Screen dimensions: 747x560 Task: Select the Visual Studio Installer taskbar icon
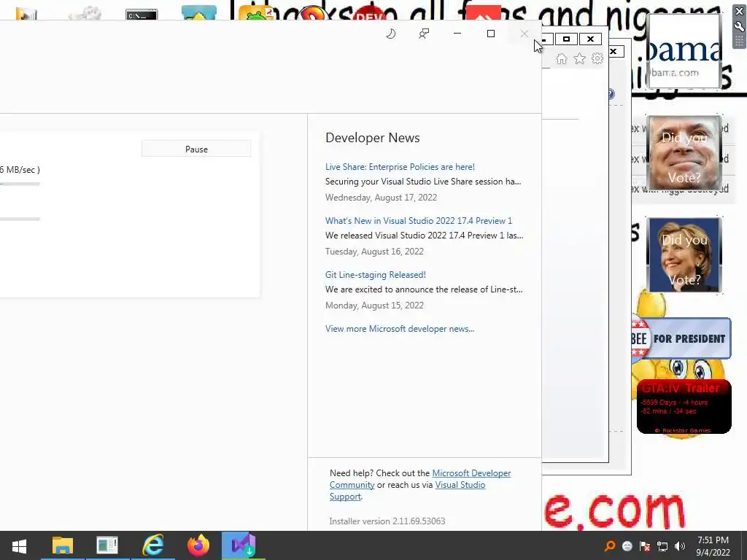[x=244, y=545]
